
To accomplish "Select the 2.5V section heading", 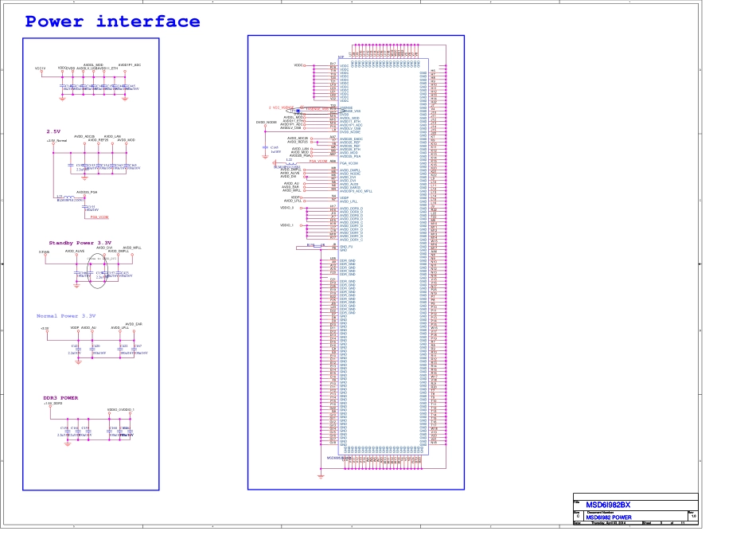I will [x=53, y=131].
